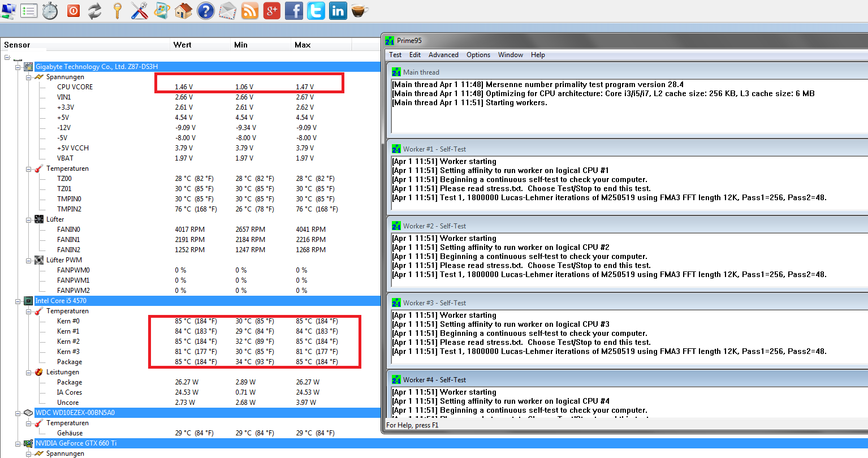Open the Test menu in Prime95

pyautogui.click(x=395, y=55)
